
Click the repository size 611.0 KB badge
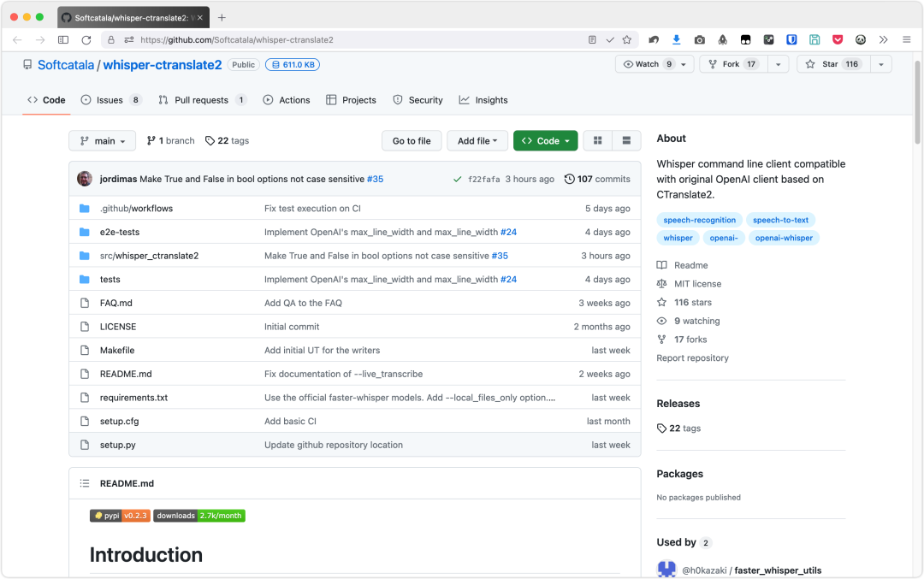[x=293, y=65]
